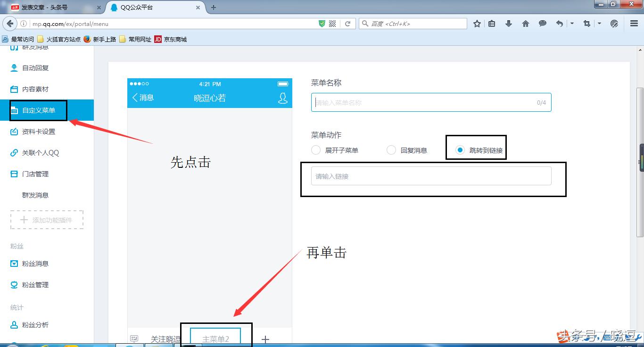The height and width of the screenshot is (347, 644).
Task: Select the 跳转到链接 radio button
Action: coord(460,149)
